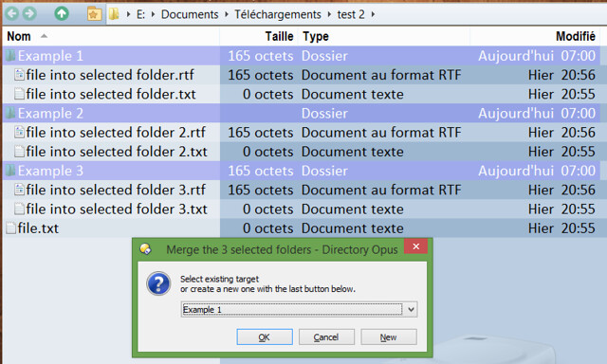This screenshot has height=364, width=607.
Task: Expand the arrow after Documents in path
Action: click(227, 15)
